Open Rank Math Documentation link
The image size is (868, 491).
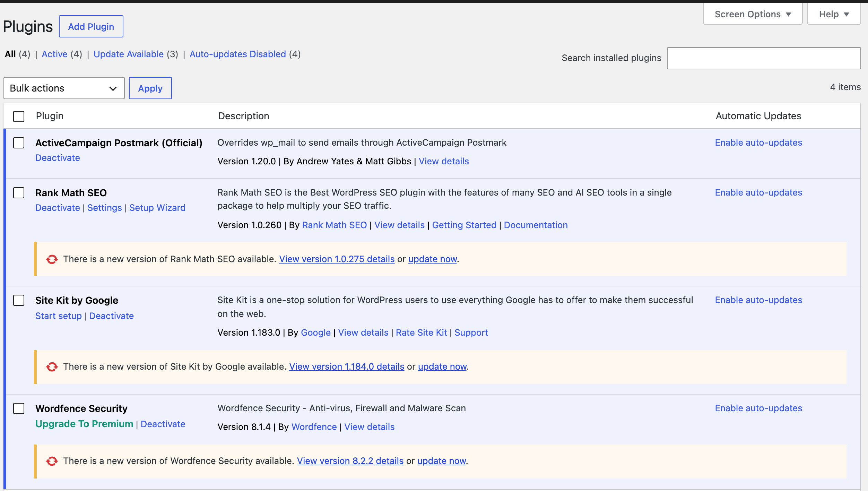pyautogui.click(x=536, y=225)
